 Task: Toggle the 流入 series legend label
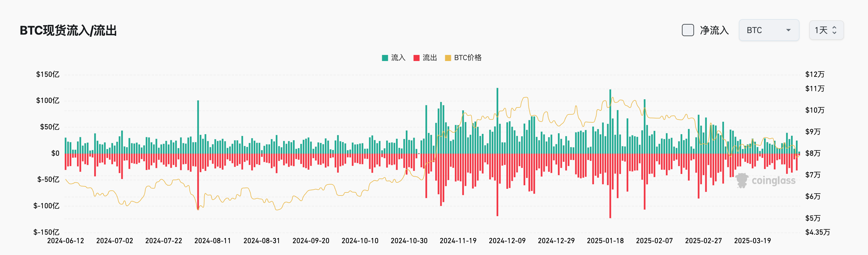398,58
